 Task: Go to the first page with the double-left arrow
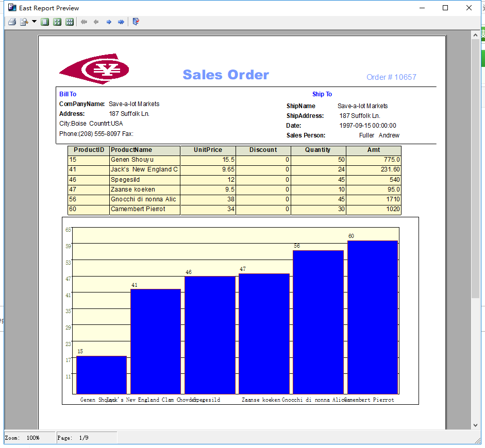click(x=84, y=22)
